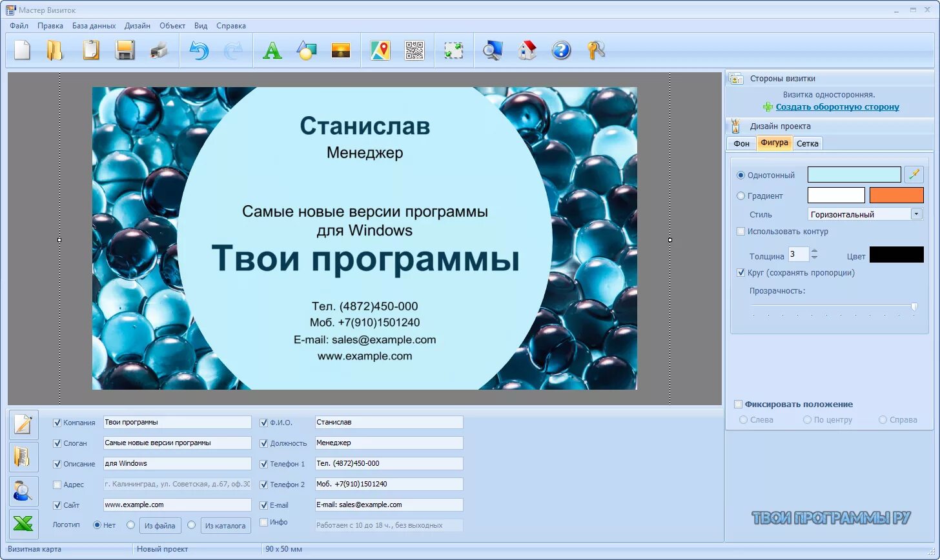Uncheck the Компания checkbox
The image size is (940, 560).
[x=57, y=423]
